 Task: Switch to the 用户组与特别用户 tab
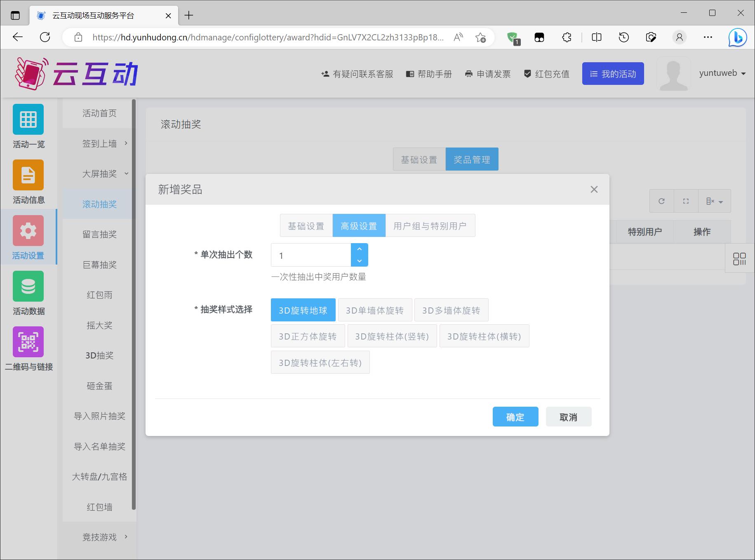click(x=430, y=226)
